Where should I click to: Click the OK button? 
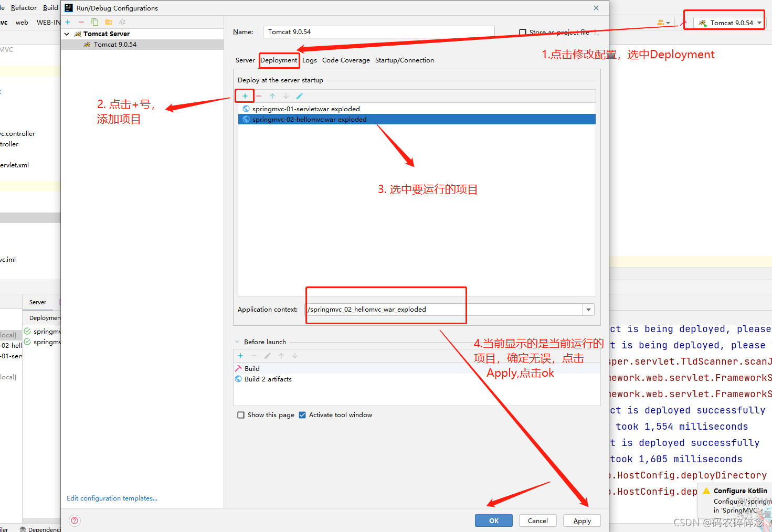(x=494, y=520)
